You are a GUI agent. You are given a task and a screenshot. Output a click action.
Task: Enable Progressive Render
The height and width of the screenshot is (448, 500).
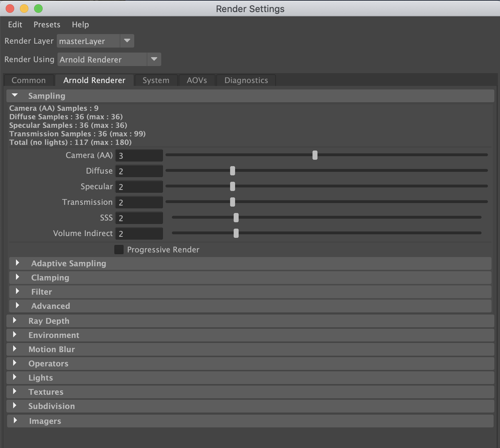[119, 250]
